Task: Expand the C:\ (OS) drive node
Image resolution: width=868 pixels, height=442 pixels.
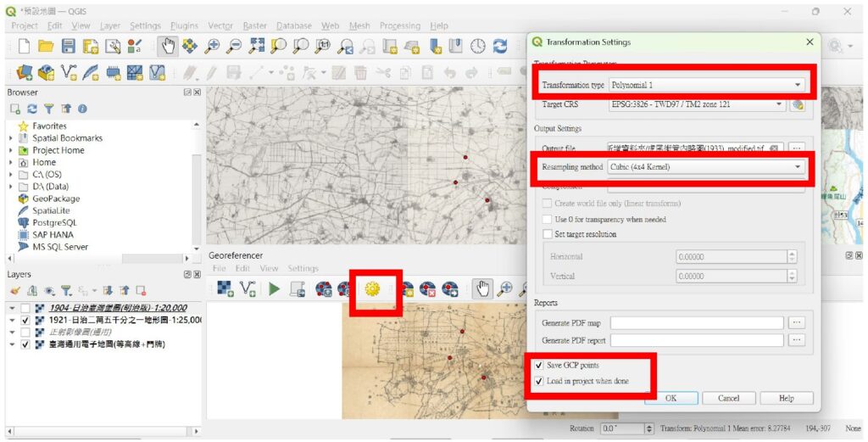Action: point(11,175)
